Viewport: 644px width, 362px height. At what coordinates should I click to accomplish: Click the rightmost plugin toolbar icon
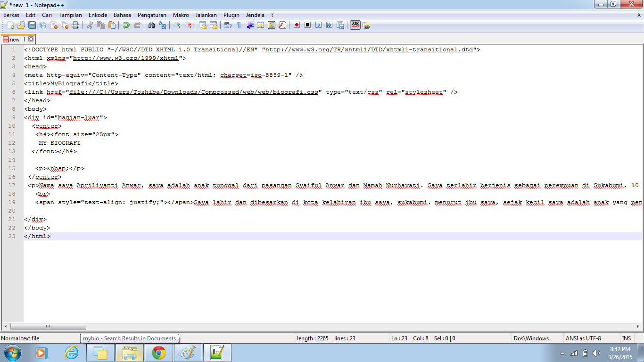point(366,25)
